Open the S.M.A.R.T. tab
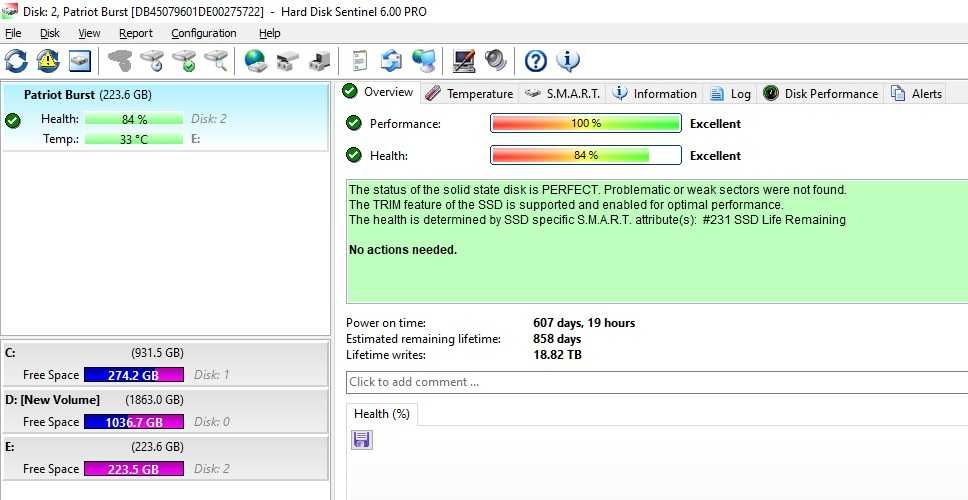The width and height of the screenshot is (968, 500). point(563,94)
